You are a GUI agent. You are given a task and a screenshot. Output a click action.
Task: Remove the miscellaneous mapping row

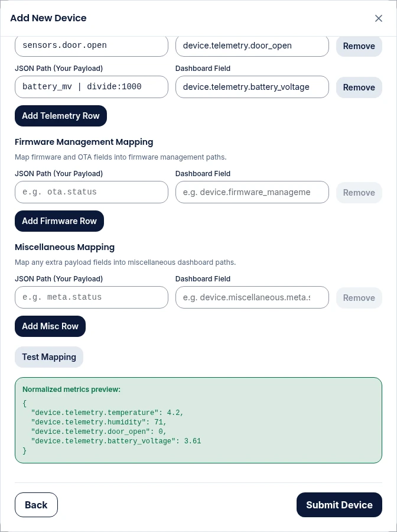point(359,298)
